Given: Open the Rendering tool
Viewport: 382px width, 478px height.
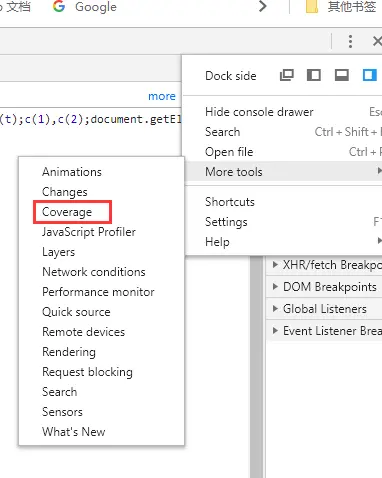Looking at the screenshot, I should tap(102, 352).
